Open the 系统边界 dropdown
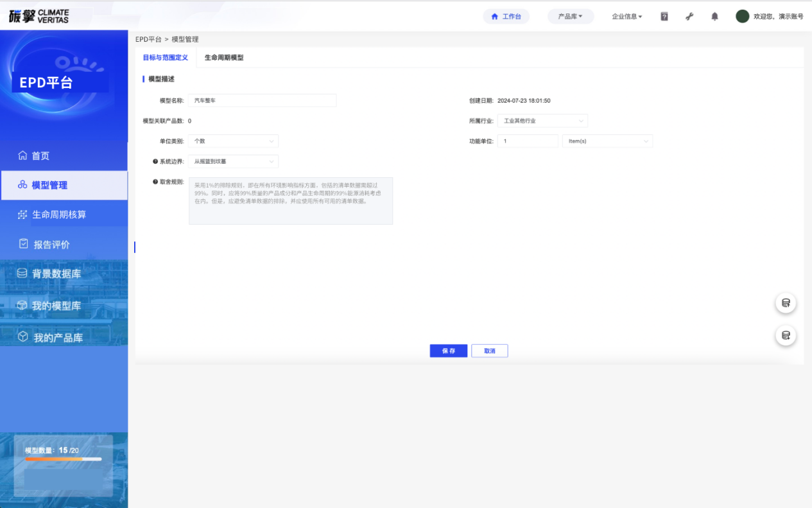 [x=233, y=162]
